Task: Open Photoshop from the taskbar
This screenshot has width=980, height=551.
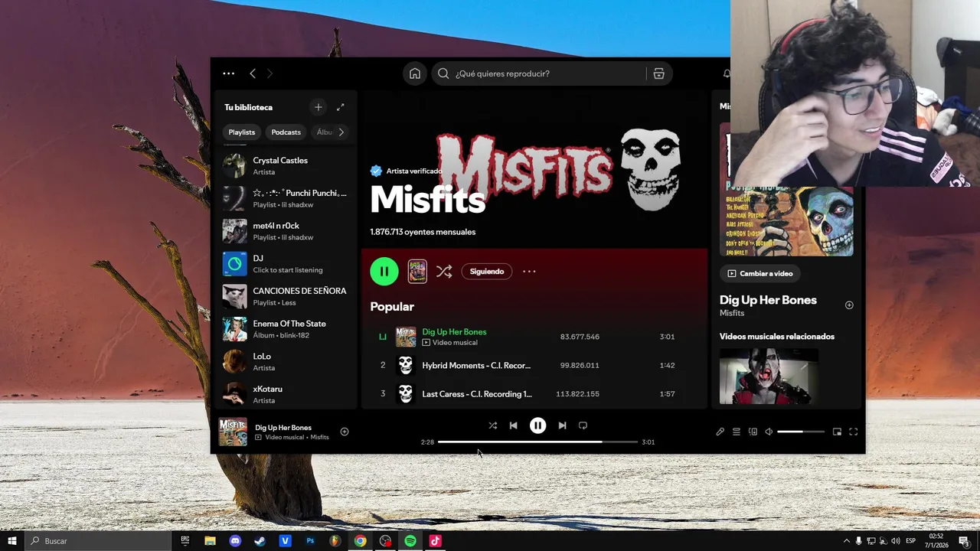Action: coord(310,541)
